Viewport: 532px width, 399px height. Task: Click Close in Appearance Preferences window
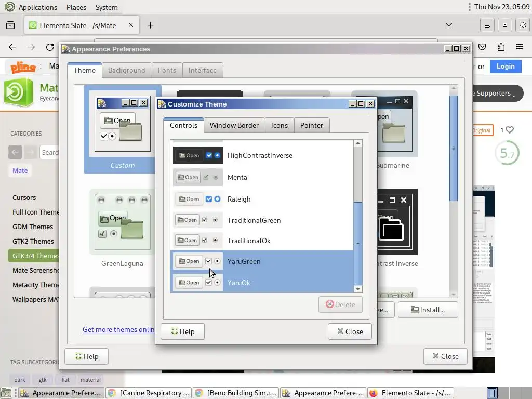coord(445,356)
